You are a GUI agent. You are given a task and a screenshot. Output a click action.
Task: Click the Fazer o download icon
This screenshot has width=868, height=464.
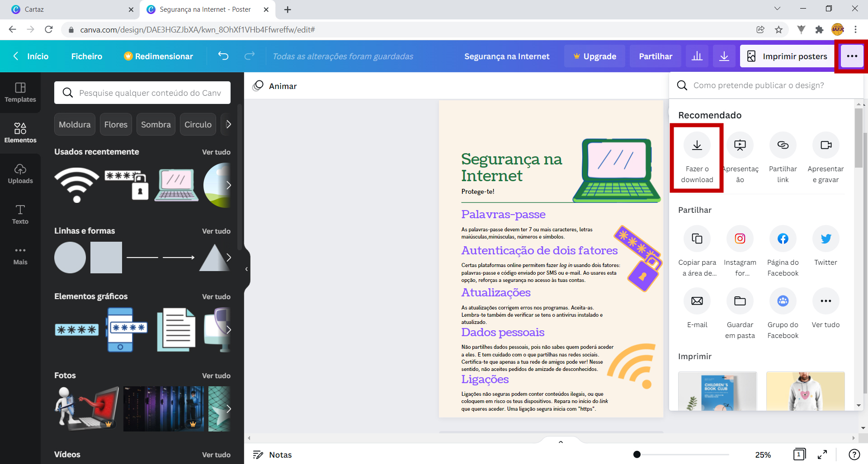tap(697, 145)
